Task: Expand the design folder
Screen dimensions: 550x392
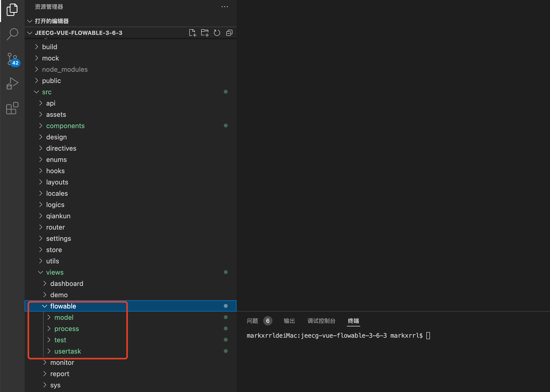Action: (x=130, y=137)
